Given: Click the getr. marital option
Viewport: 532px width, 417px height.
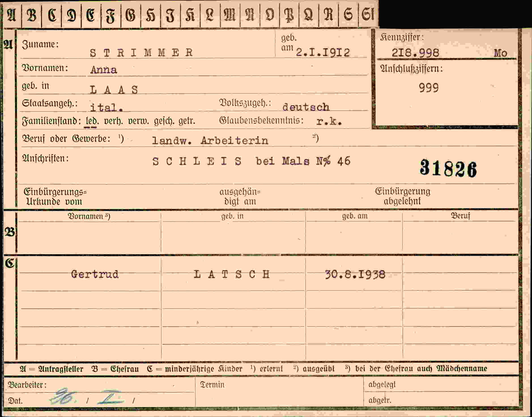Looking at the screenshot, I should [x=187, y=121].
